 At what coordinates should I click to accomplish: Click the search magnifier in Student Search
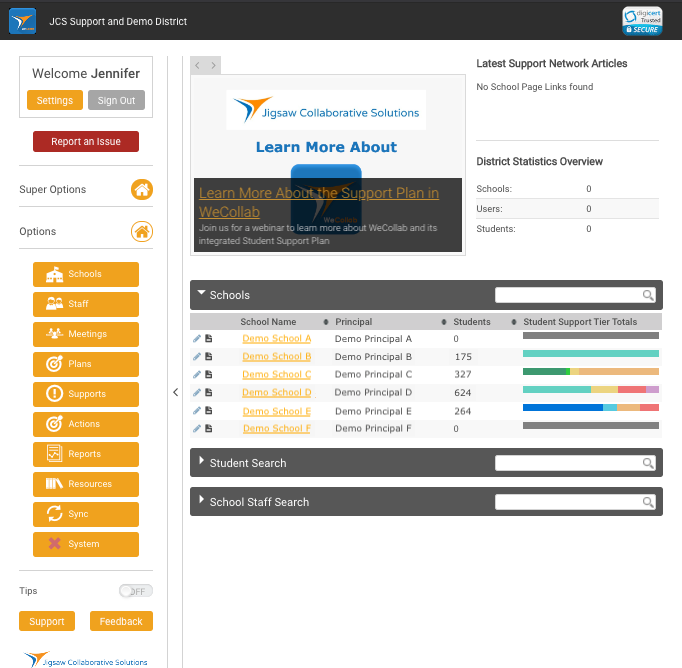[x=648, y=463]
